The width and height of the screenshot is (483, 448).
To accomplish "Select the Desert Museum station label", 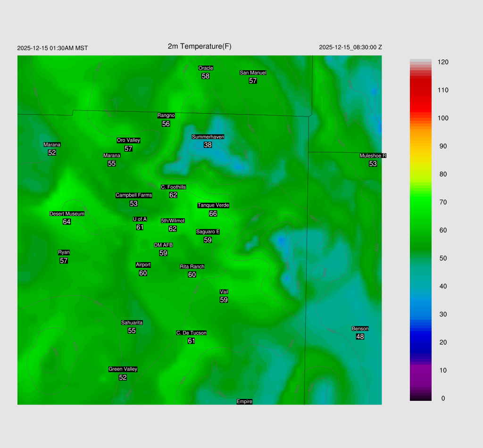I will 67,214.
